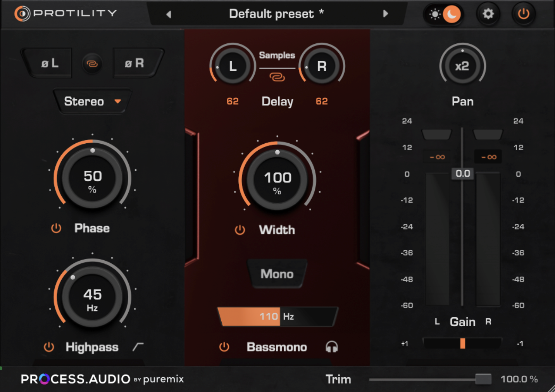This screenshot has height=392, width=555.
Task: Solo Bassmono with headphones icon
Action: coord(332,347)
